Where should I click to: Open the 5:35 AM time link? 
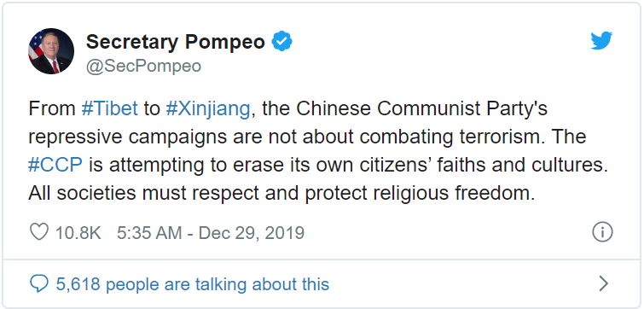tap(149, 233)
